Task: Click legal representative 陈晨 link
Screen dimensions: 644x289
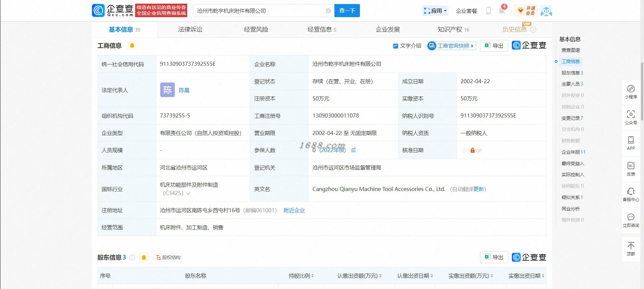Action: coord(184,90)
